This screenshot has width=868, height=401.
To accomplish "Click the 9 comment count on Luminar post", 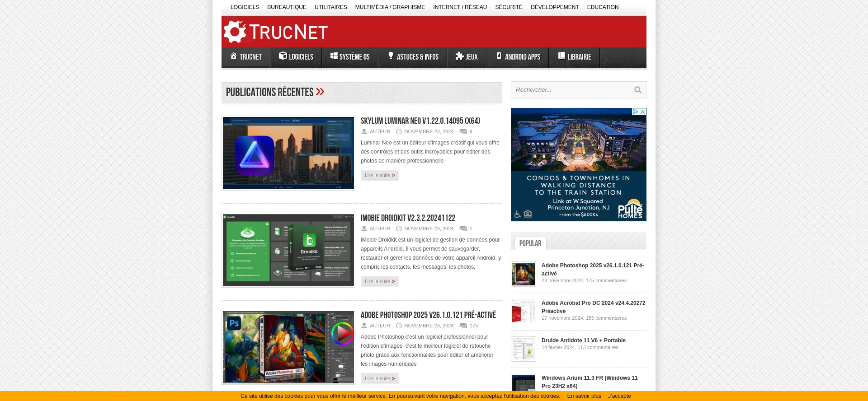I will [x=471, y=131].
